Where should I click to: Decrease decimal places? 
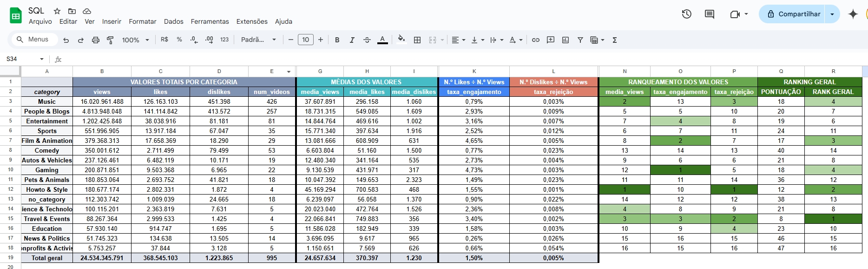[194, 40]
